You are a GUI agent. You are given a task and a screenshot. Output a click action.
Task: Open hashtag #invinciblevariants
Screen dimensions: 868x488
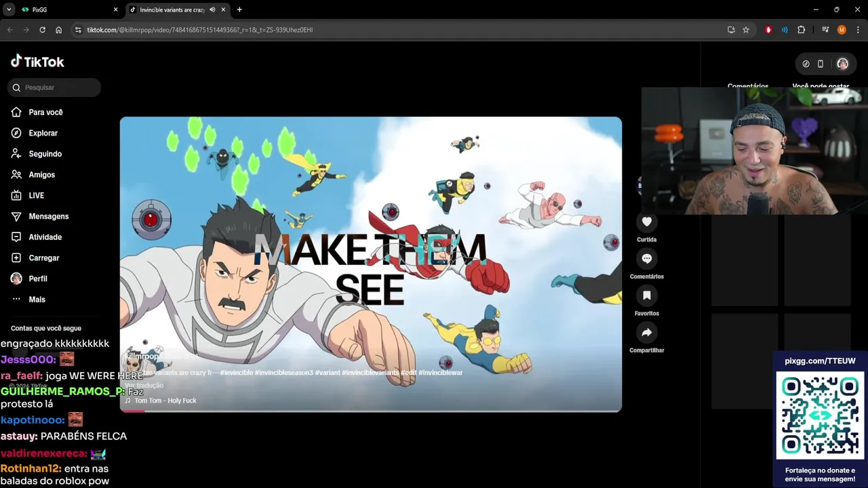pos(370,373)
